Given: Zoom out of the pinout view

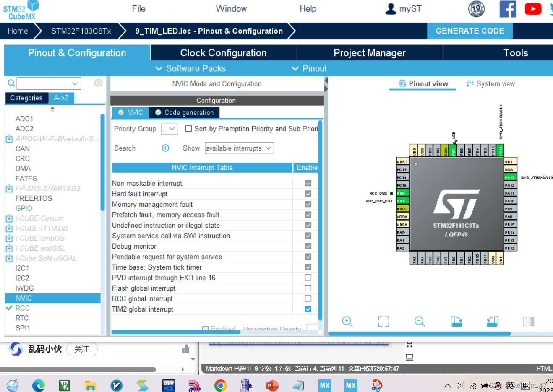Looking at the screenshot, I should point(420,322).
